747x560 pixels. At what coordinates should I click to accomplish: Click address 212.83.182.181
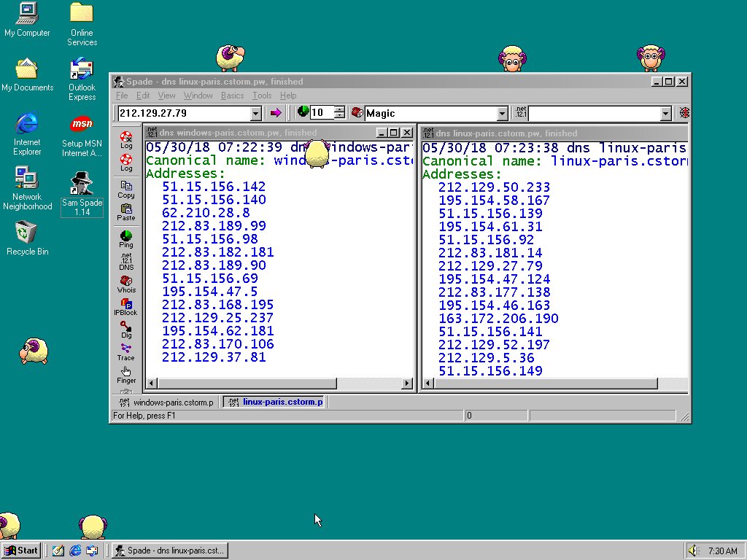click(x=217, y=252)
